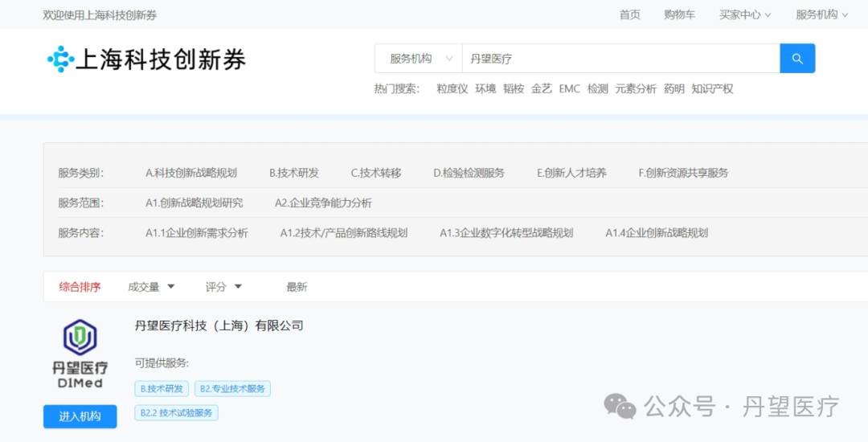Select scope A2.企业竞争能力分析
The image size is (868, 442).
(323, 203)
